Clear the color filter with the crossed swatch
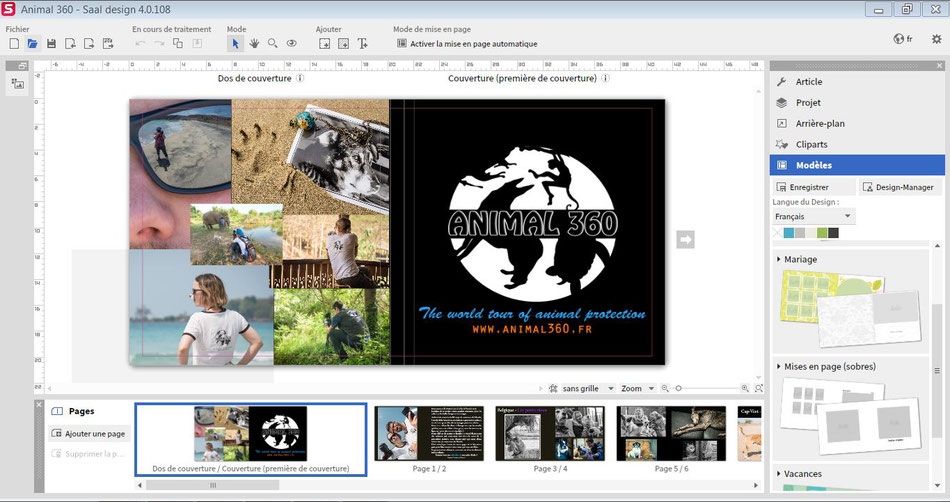The height and width of the screenshot is (502, 950). [x=777, y=233]
